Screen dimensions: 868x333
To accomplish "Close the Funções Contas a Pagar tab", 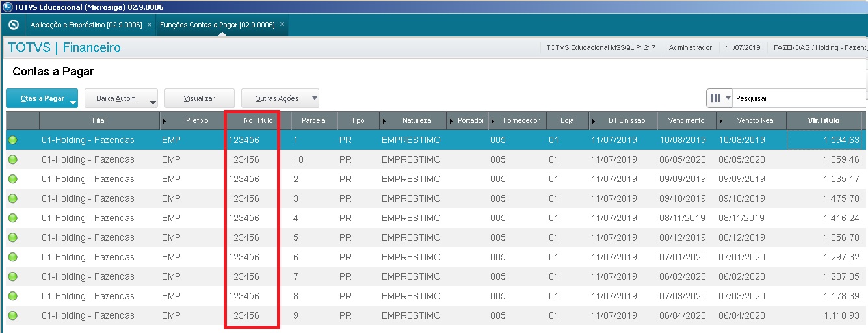I will pyautogui.click(x=282, y=25).
